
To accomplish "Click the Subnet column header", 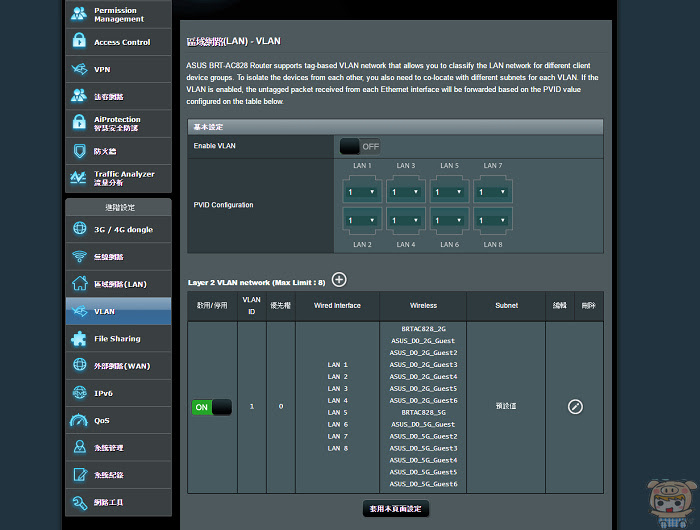I will coord(506,306).
